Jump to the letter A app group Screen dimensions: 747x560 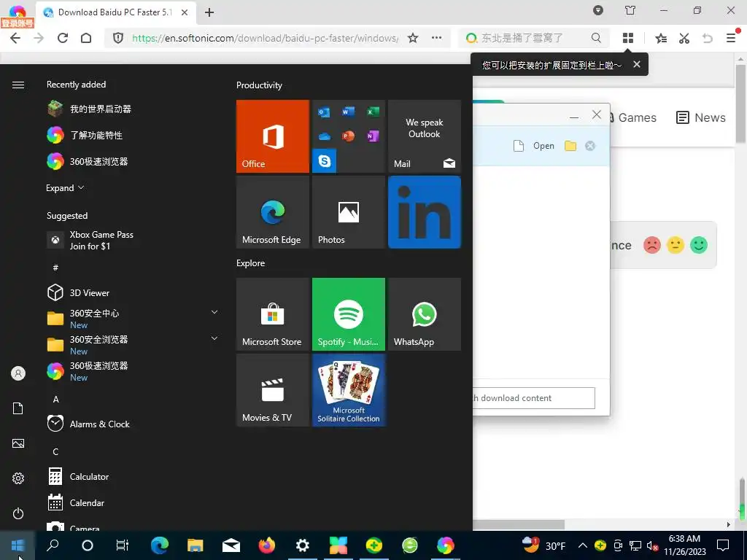55,399
